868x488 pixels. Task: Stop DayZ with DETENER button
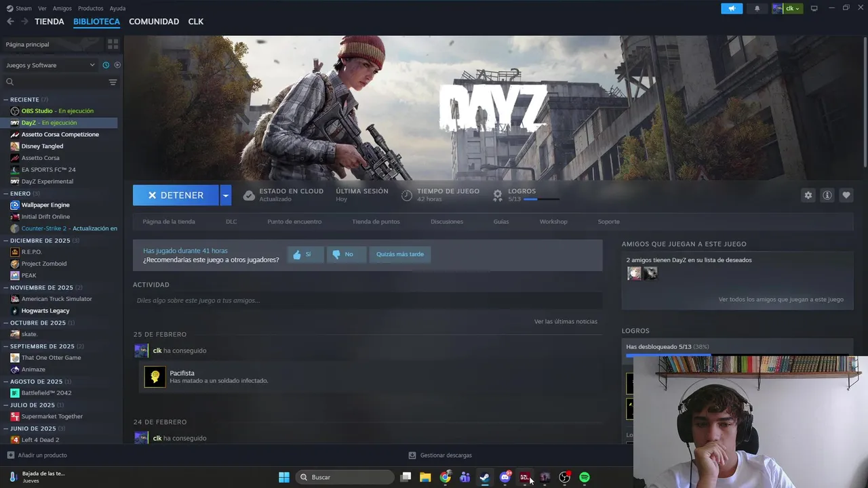point(176,195)
